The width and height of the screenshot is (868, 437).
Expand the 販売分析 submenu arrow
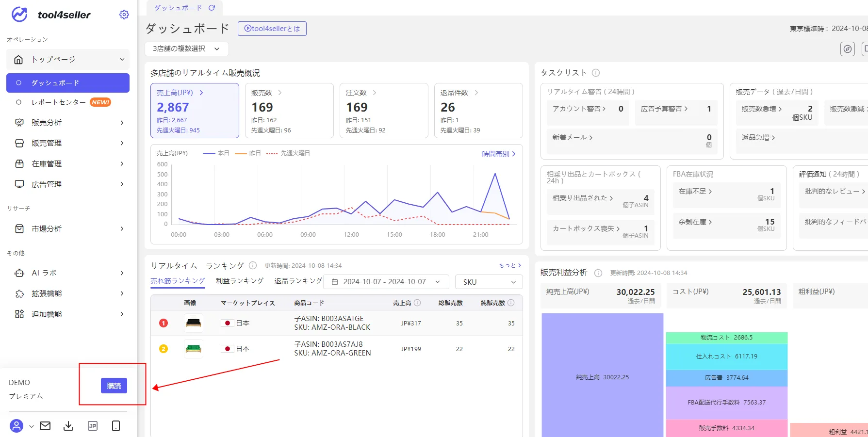(122, 123)
